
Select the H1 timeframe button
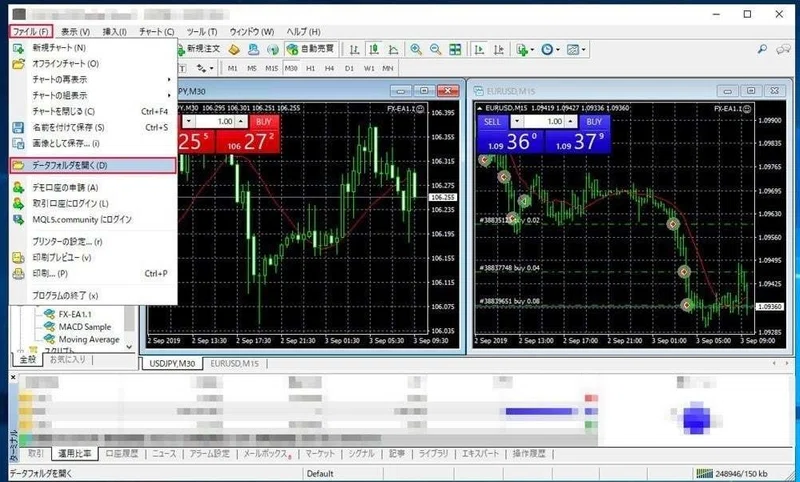[310, 68]
